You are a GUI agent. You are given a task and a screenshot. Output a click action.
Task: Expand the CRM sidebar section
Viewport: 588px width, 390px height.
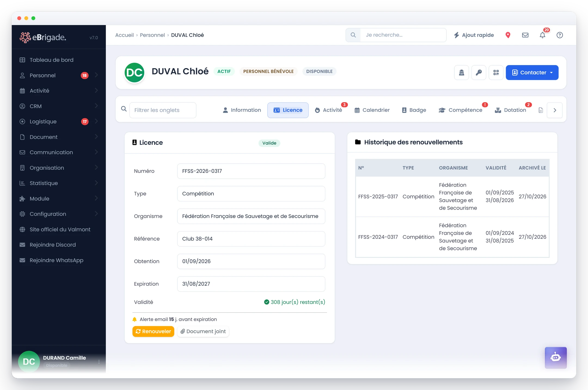59,106
